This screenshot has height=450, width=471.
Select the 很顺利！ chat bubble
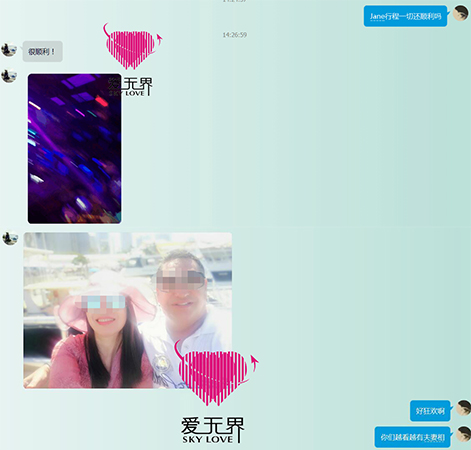pyautogui.click(x=43, y=51)
